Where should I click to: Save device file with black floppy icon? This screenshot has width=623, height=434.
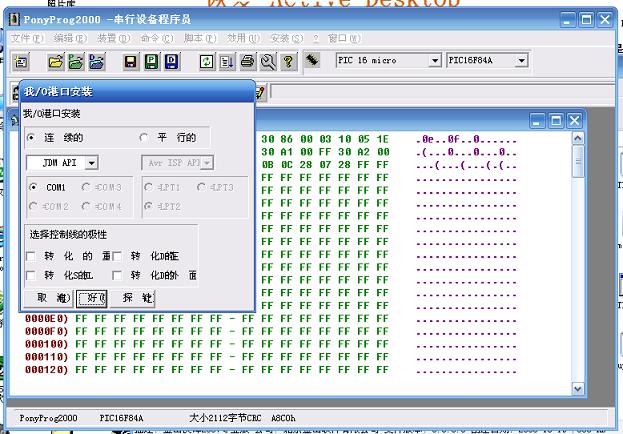pos(130,62)
